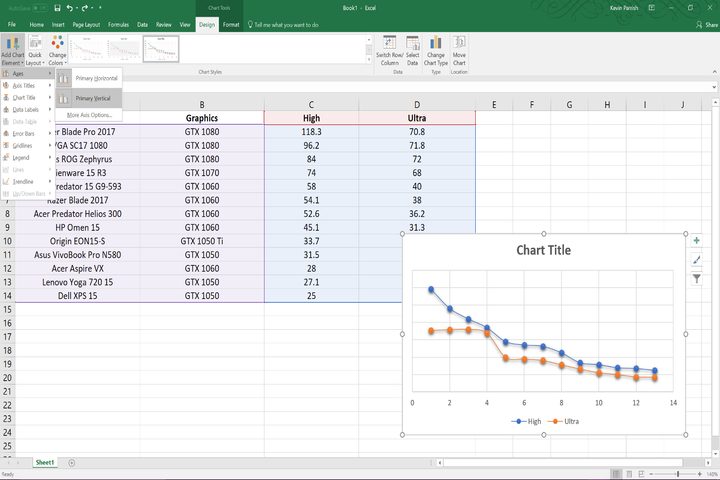Switch to the Formulas tab
The height and width of the screenshot is (480, 720).
[118, 25]
